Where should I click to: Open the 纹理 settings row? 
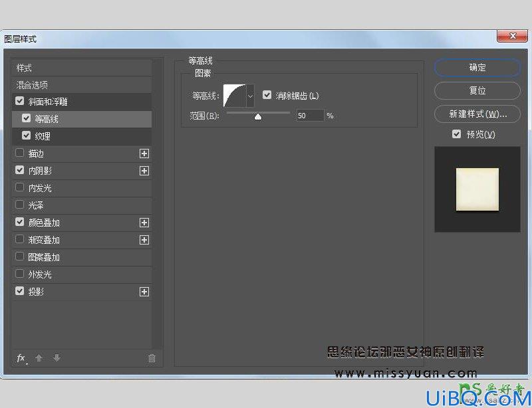[x=82, y=136]
